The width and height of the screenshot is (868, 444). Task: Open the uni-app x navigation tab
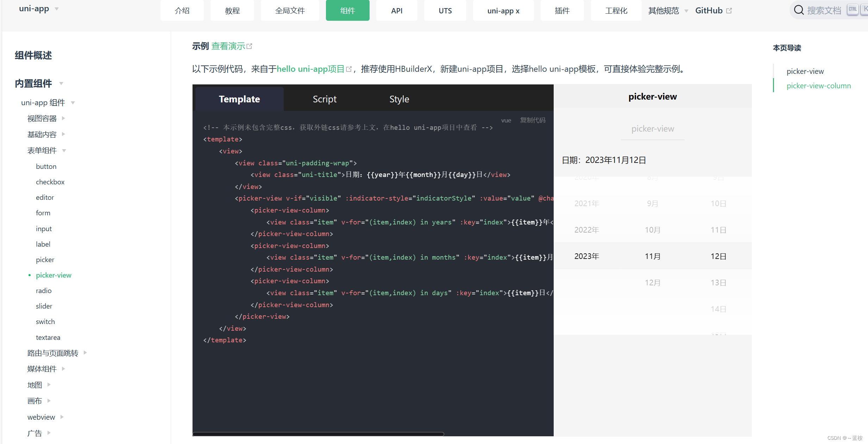click(x=503, y=11)
